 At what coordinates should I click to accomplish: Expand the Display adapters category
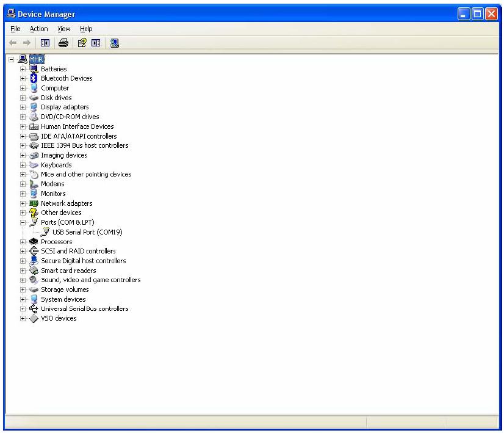(23, 107)
